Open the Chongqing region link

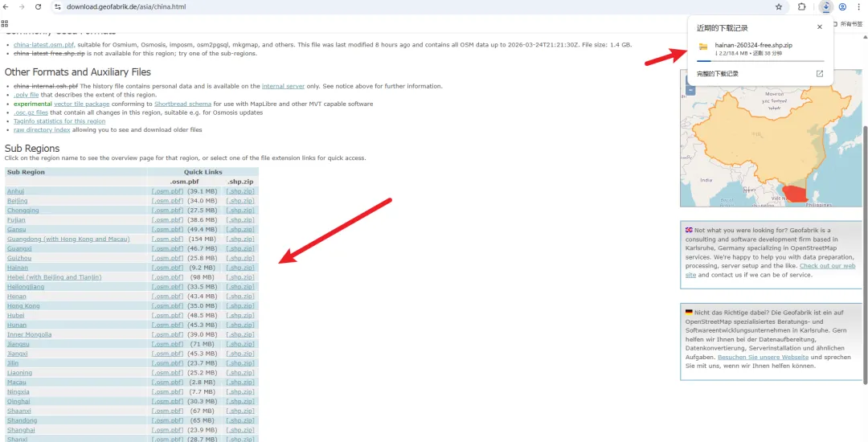(x=23, y=211)
